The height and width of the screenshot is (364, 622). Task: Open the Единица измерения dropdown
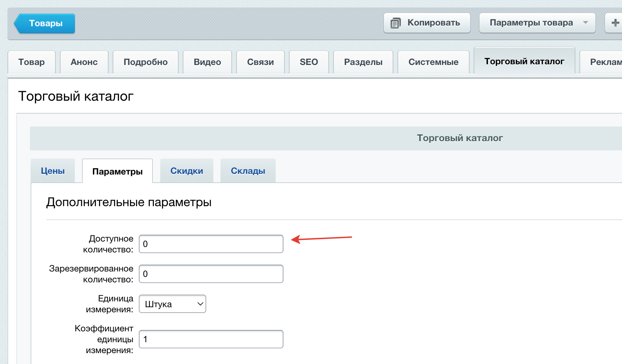[173, 304]
